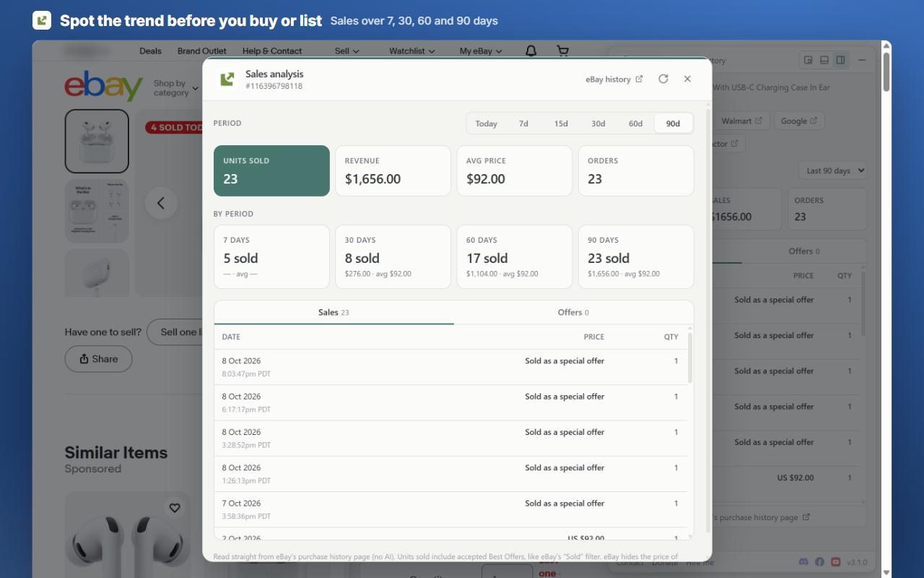Refresh the Sales analysis data
The image size is (924, 578).
(663, 79)
